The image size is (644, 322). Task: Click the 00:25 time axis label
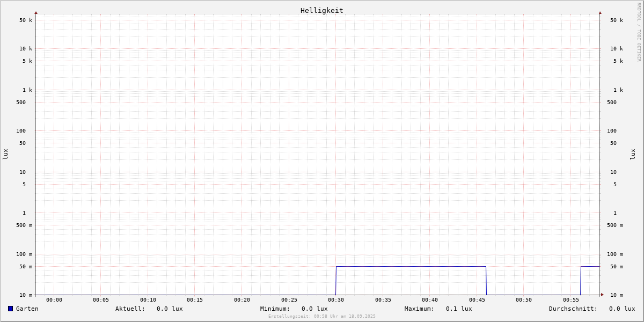(x=289, y=300)
